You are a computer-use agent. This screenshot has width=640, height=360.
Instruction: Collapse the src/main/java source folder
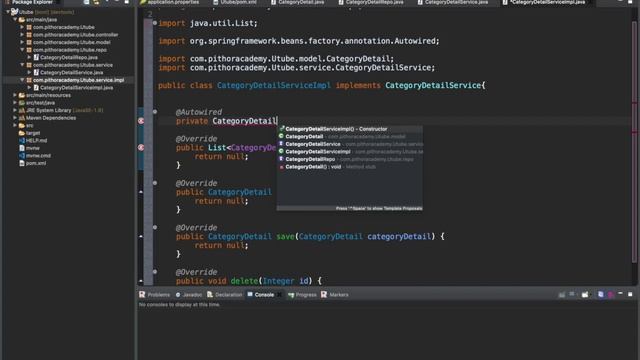[15, 20]
